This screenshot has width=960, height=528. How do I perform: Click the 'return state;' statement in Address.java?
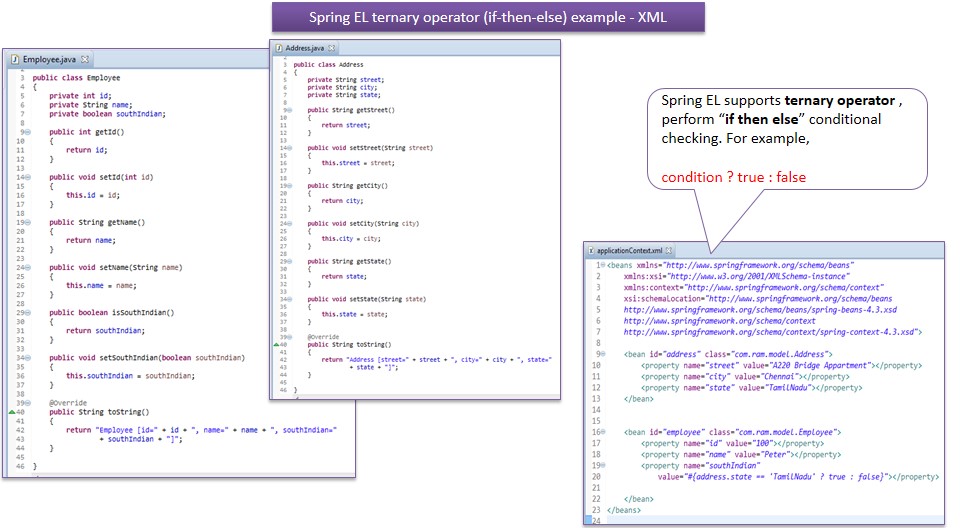point(344,277)
